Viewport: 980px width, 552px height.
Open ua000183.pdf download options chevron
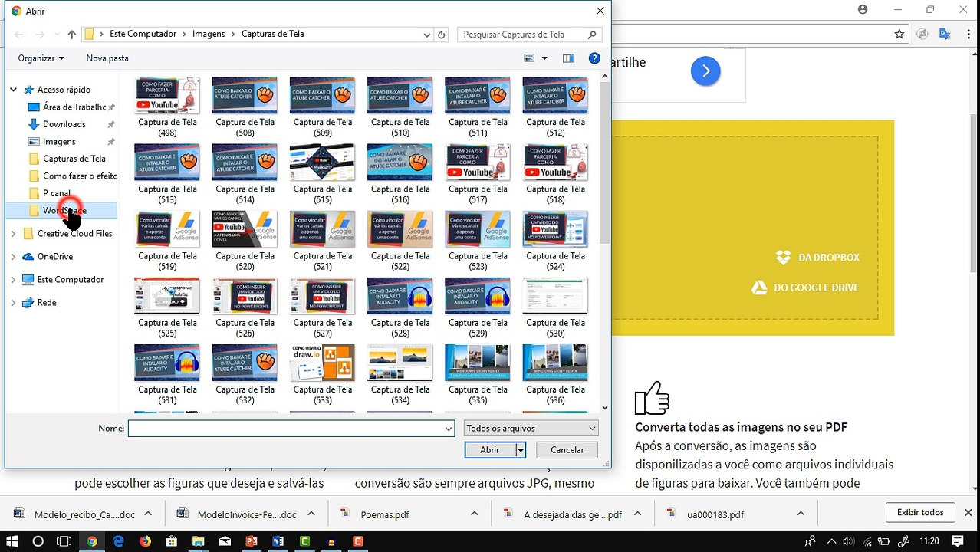coord(801,514)
